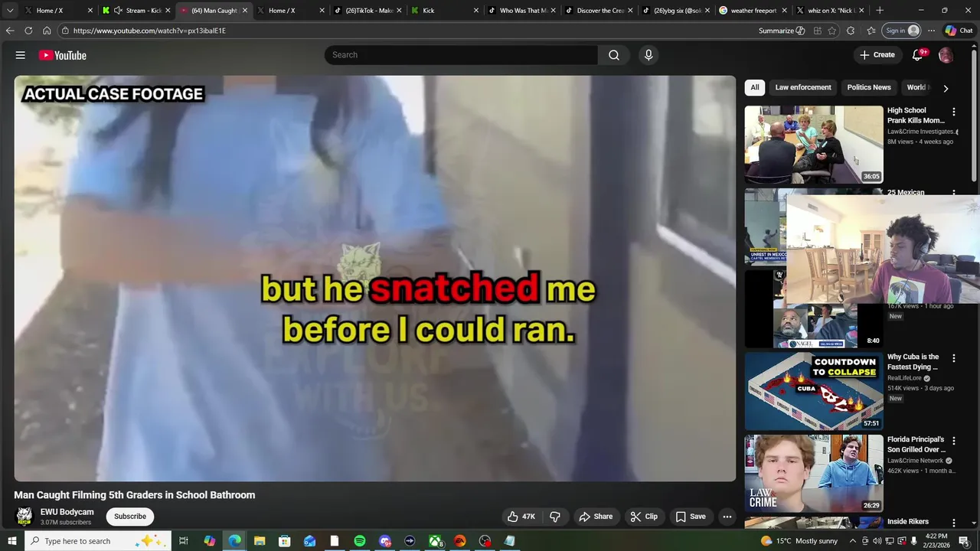Expand the tab search dropdown arrow

[x=10, y=11]
